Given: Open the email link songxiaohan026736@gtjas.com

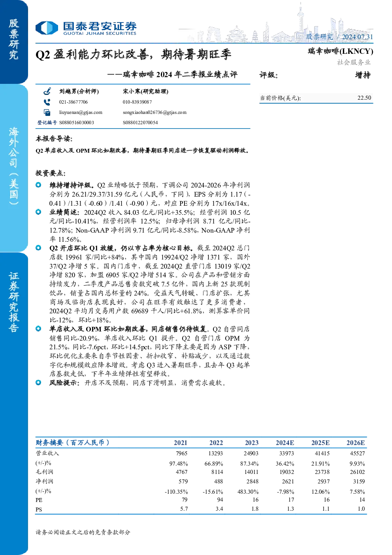Looking at the screenshot, I should (155, 112).
